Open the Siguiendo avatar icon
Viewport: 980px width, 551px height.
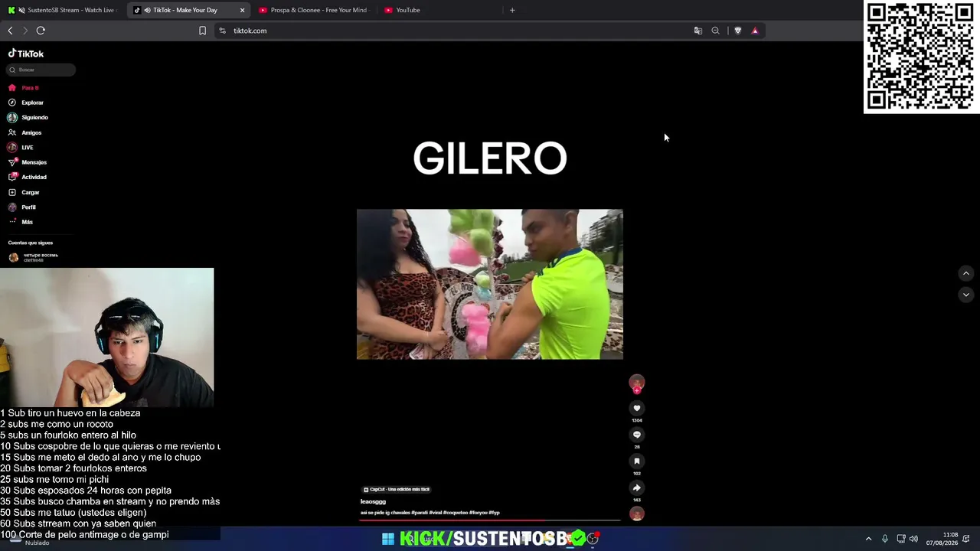[12, 118]
